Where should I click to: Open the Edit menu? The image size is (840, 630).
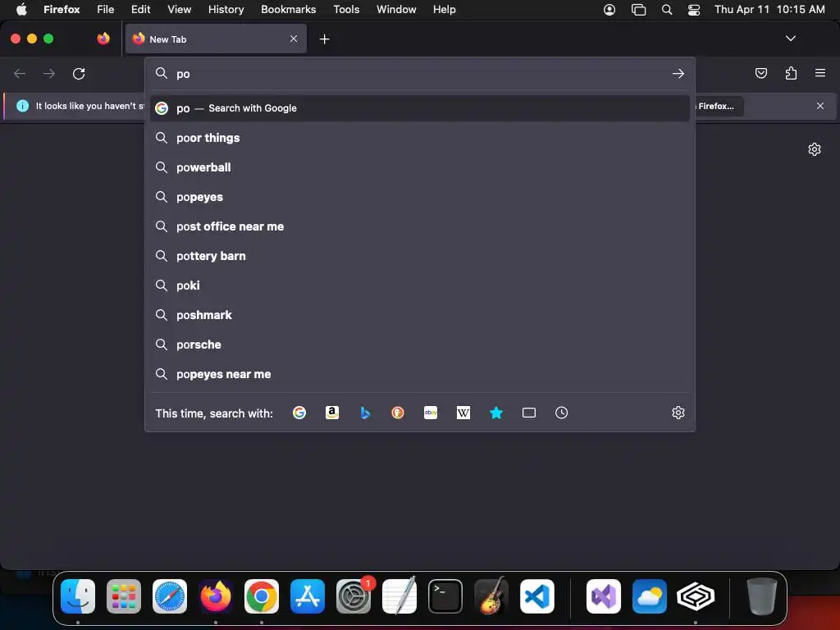140,10
